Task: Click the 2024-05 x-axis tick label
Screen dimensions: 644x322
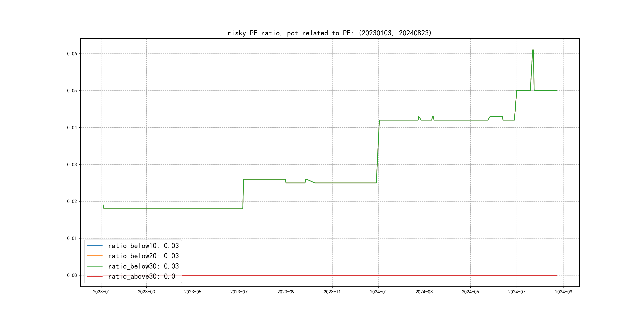Action: pos(470,292)
